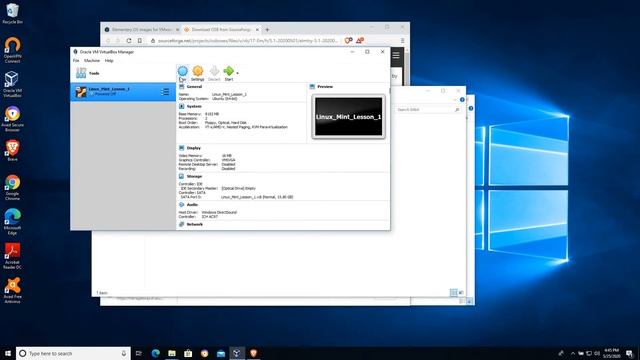
Task: Click the Storage section header
Action: (194, 176)
